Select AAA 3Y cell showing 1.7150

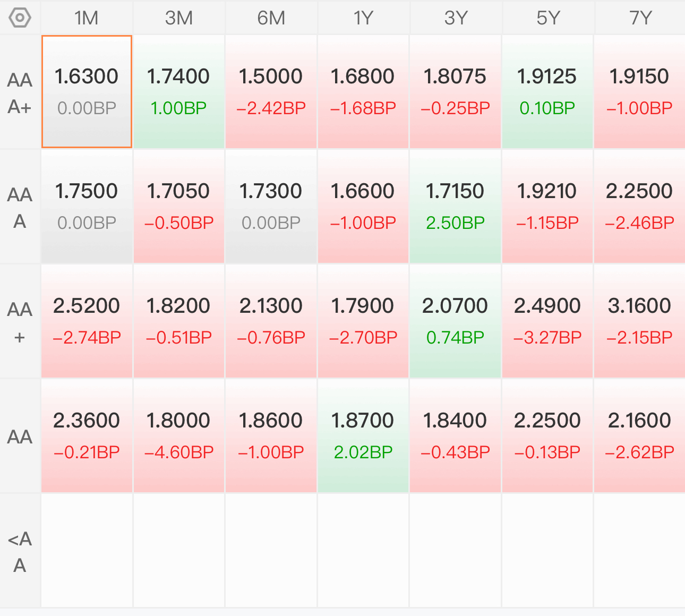[x=456, y=207]
